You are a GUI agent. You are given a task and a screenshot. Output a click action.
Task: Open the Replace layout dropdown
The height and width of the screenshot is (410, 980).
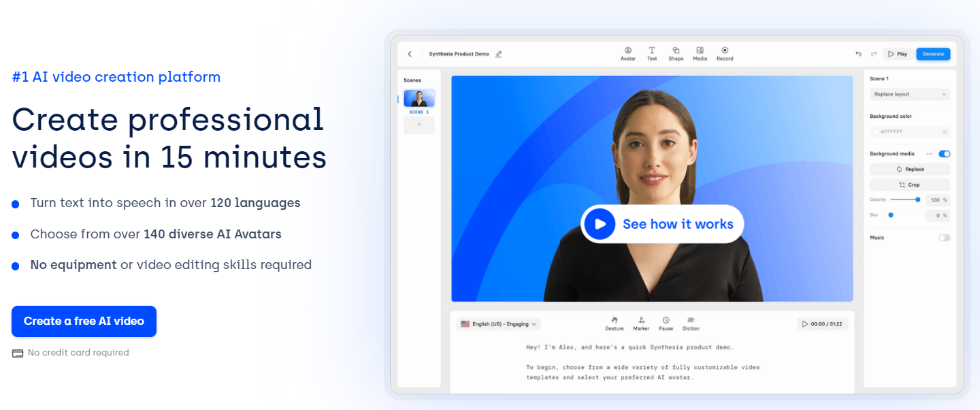[910, 94]
